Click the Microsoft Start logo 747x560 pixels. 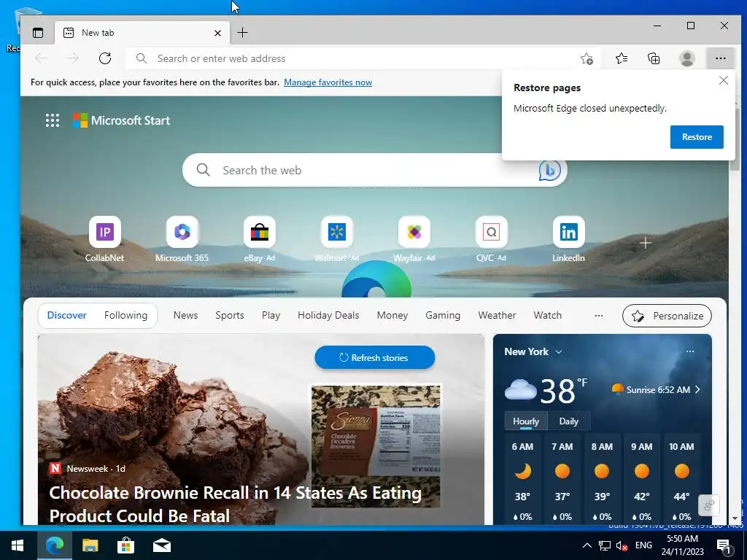[122, 120]
